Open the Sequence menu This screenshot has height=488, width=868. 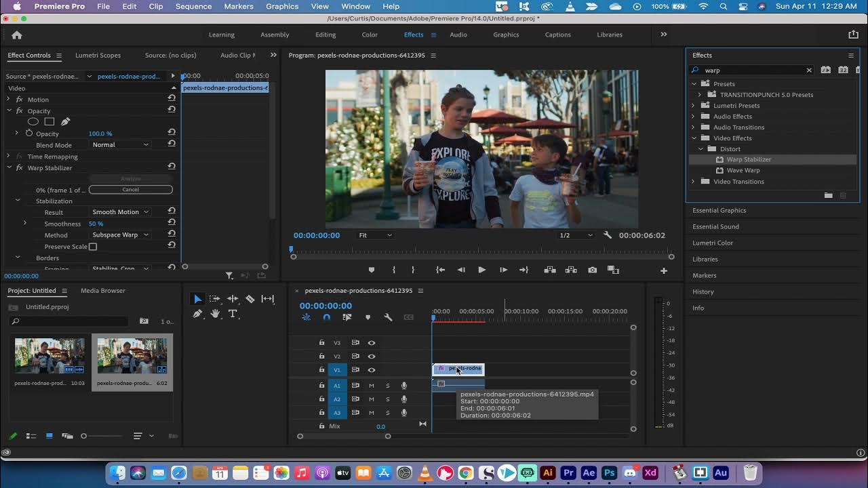(193, 6)
